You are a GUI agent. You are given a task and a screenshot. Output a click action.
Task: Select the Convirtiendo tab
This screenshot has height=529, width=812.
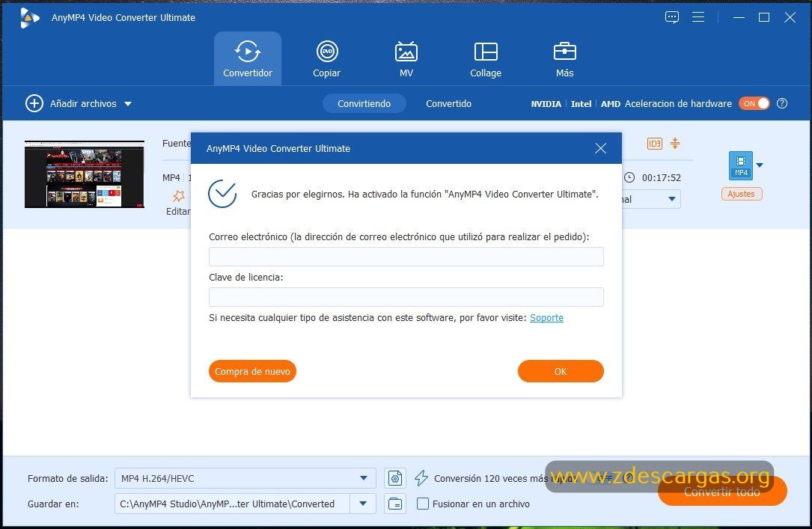click(x=364, y=103)
